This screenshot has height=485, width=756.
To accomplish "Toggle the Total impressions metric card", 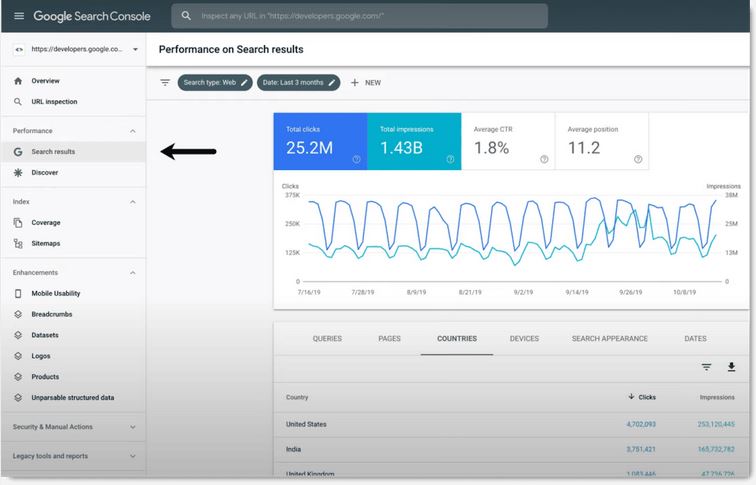I will coord(414,141).
